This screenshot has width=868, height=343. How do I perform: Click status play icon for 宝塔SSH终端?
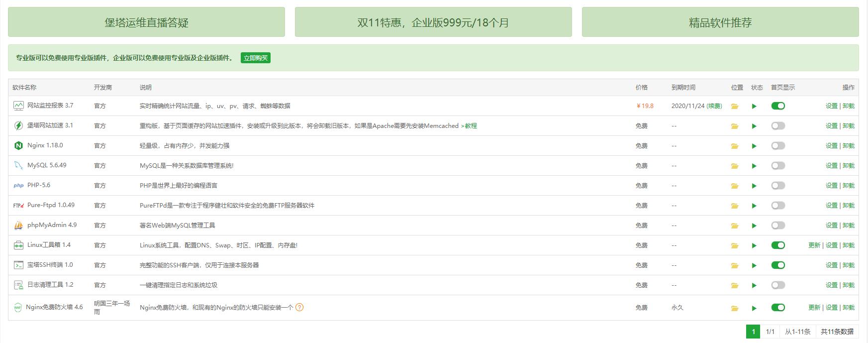(754, 265)
